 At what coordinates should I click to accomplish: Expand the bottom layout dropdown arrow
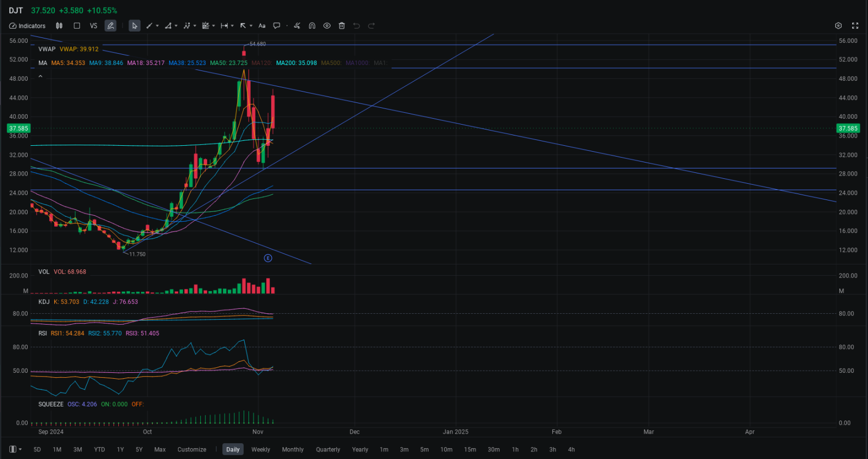point(20,449)
